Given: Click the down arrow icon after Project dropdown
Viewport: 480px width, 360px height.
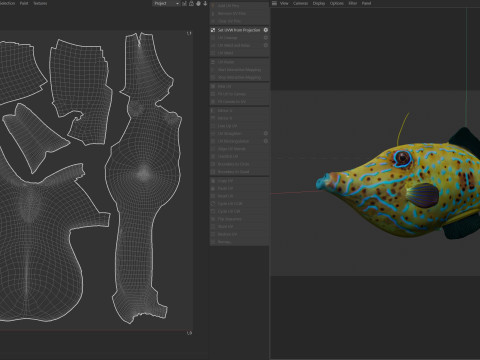Looking at the screenshot, I should (205, 3).
